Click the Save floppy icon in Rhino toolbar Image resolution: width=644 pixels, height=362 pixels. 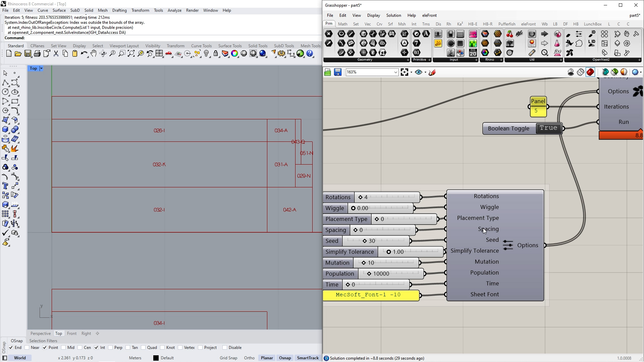28,54
